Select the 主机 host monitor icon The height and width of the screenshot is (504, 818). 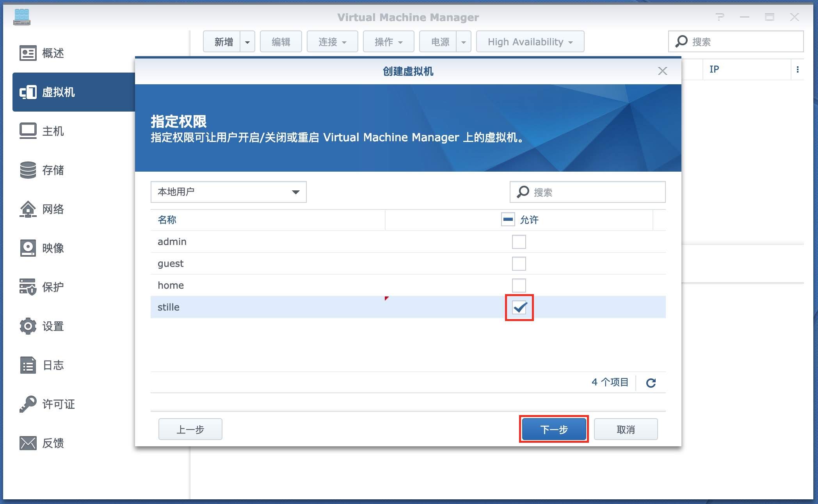28,131
